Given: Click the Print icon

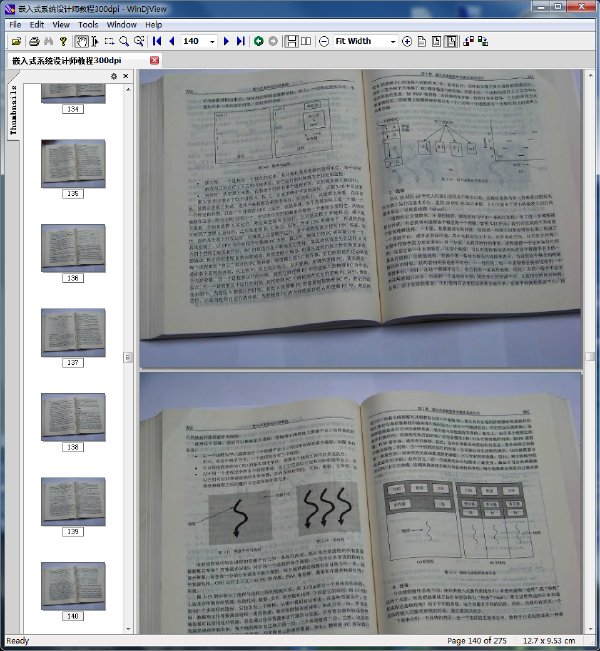Looking at the screenshot, I should [34, 41].
